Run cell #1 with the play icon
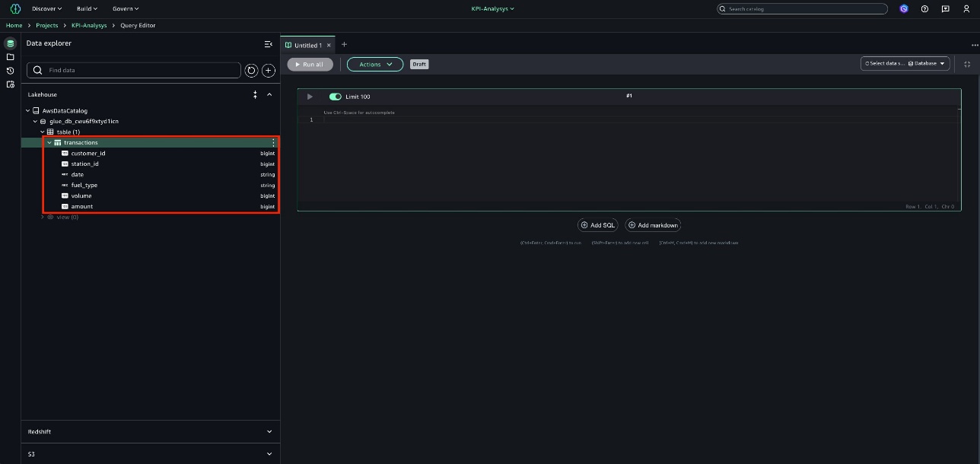The width and height of the screenshot is (980, 464). [x=310, y=97]
